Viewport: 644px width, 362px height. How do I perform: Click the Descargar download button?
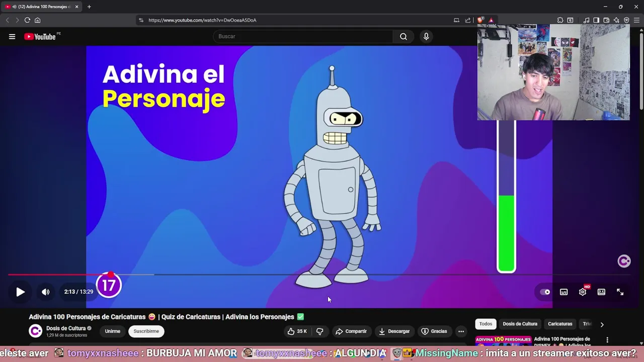pos(394,331)
